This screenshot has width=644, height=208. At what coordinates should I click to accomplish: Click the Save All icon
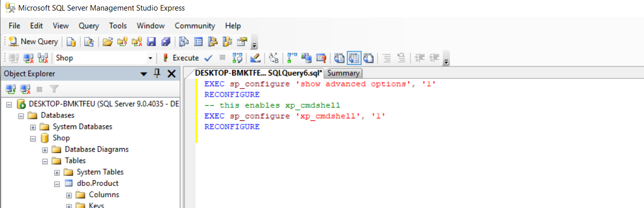pyautogui.click(x=166, y=42)
